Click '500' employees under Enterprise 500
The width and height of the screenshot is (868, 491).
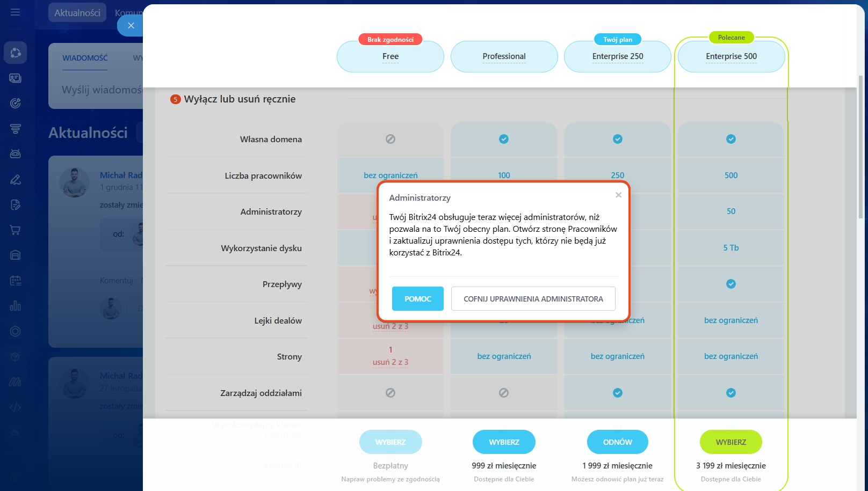click(x=731, y=175)
